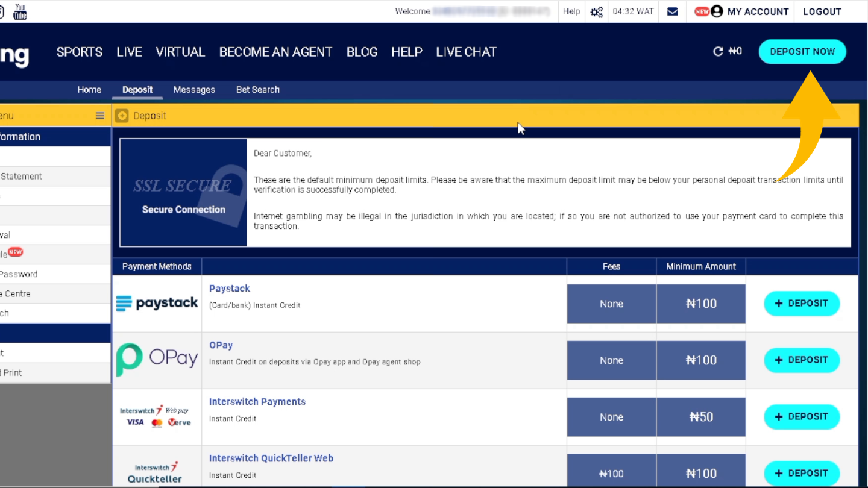Screen dimensions: 868x488
Task: Deposit using Paystack
Action: tap(802, 304)
